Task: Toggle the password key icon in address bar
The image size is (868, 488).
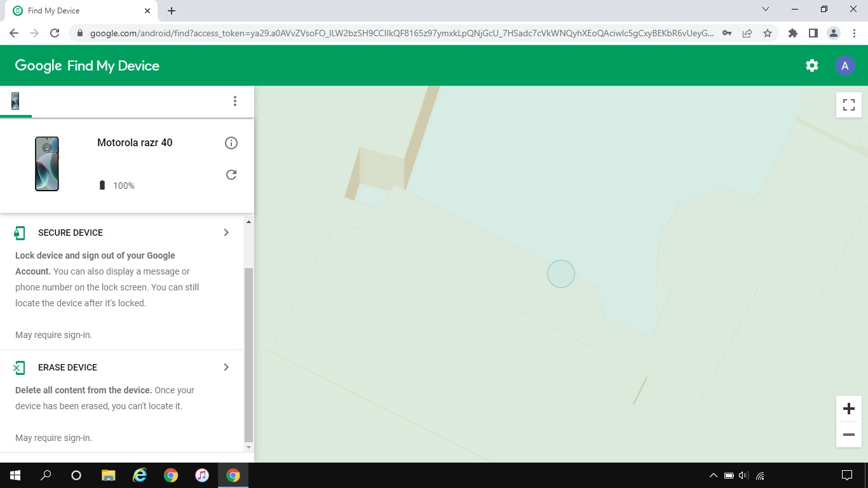Action: [x=727, y=32]
